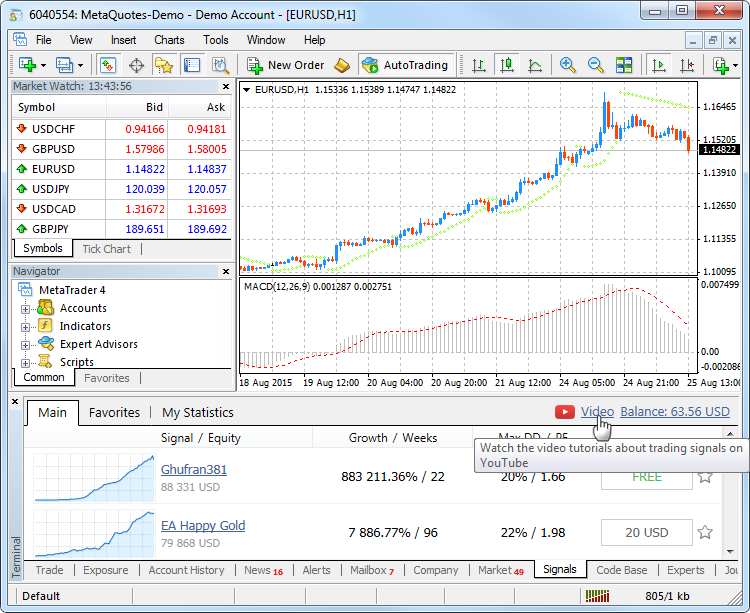
Task: Expand the Accounts tree node
Action: (26, 308)
